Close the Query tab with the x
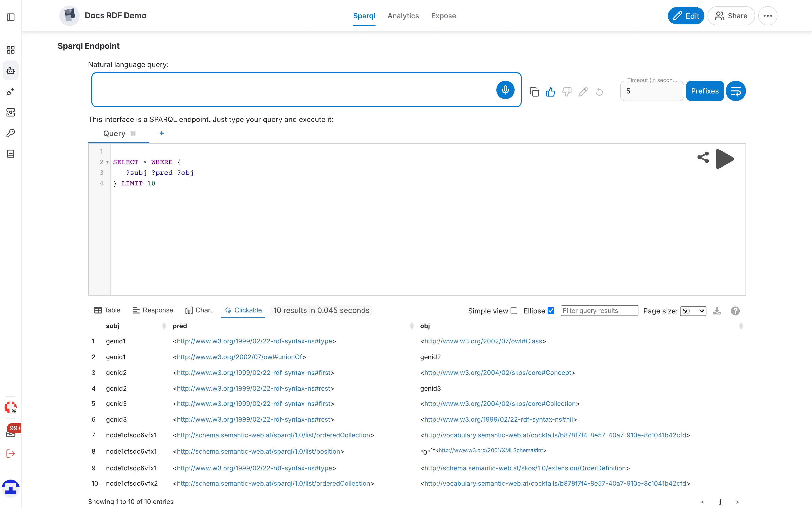This screenshot has height=508, width=812. coord(133,133)
